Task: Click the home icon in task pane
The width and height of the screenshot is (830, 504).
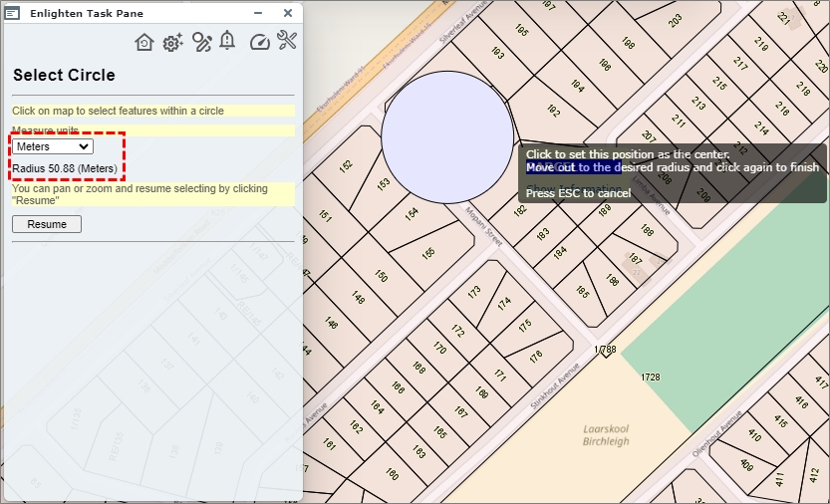Action: (x=144, y=42)
